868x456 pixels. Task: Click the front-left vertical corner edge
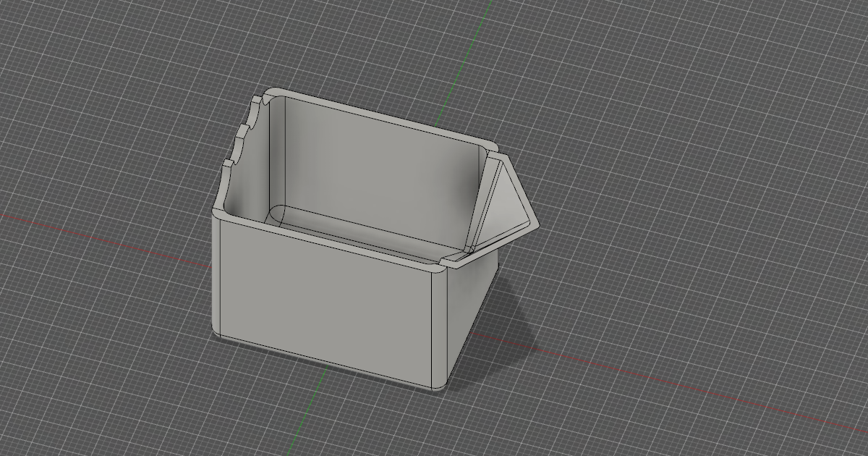216,275
